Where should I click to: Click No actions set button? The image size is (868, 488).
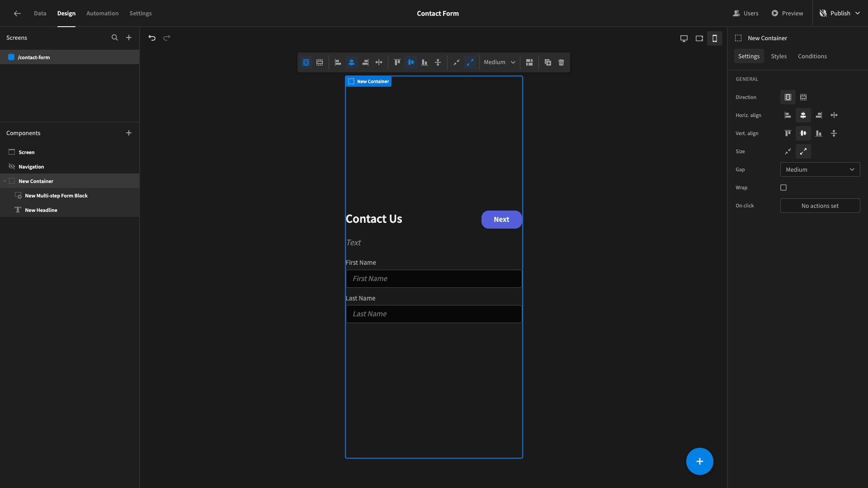[x=820, y=206]
